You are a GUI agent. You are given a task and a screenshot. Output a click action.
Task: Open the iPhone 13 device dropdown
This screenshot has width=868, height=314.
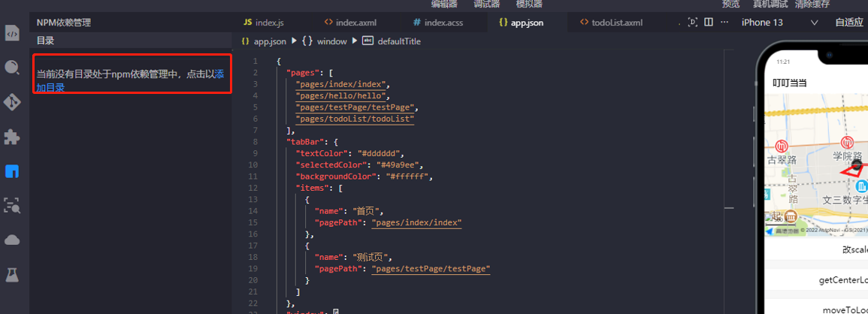[x=780, y=23]
